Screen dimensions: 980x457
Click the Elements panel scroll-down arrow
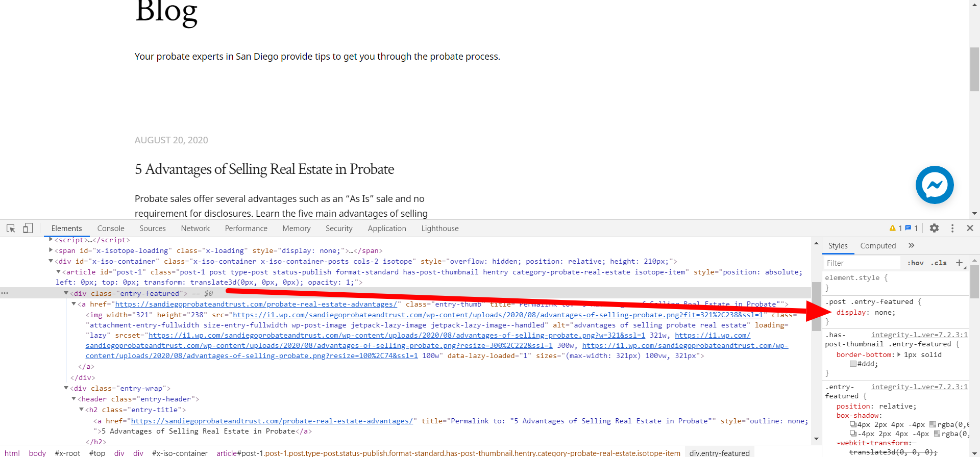[816, 439]
